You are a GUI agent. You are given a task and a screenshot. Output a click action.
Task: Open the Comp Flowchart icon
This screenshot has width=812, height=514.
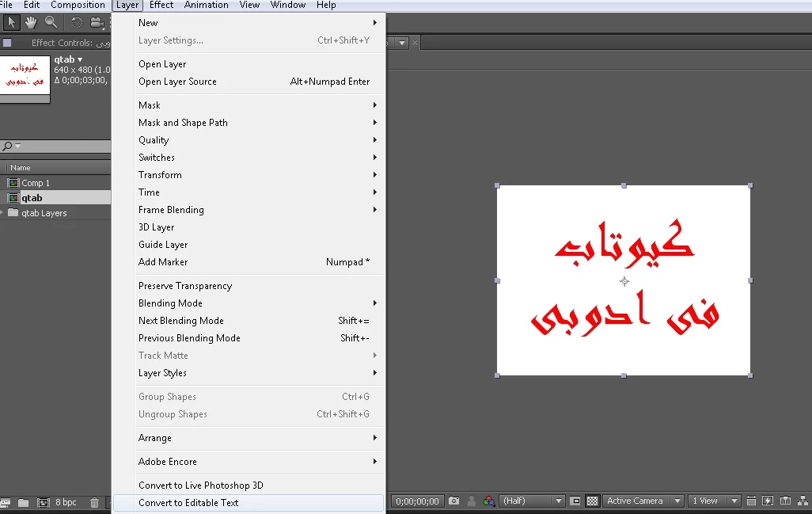pos(803,501)
